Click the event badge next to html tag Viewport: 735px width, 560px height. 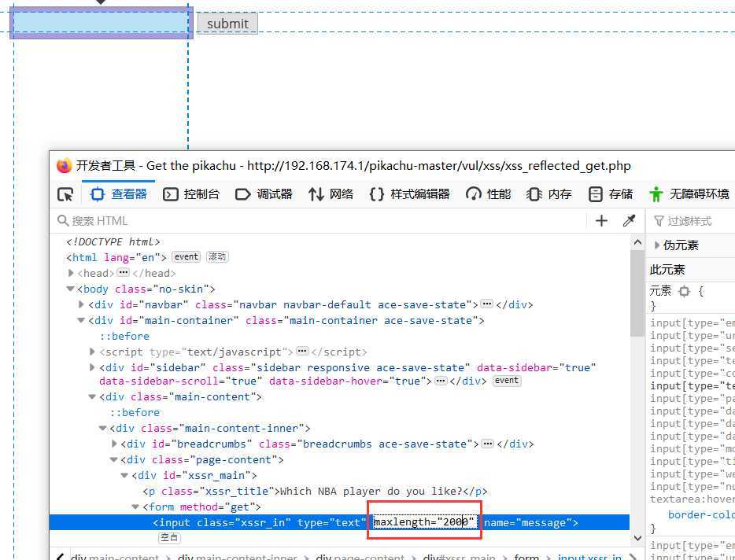[x=186, y=257]
